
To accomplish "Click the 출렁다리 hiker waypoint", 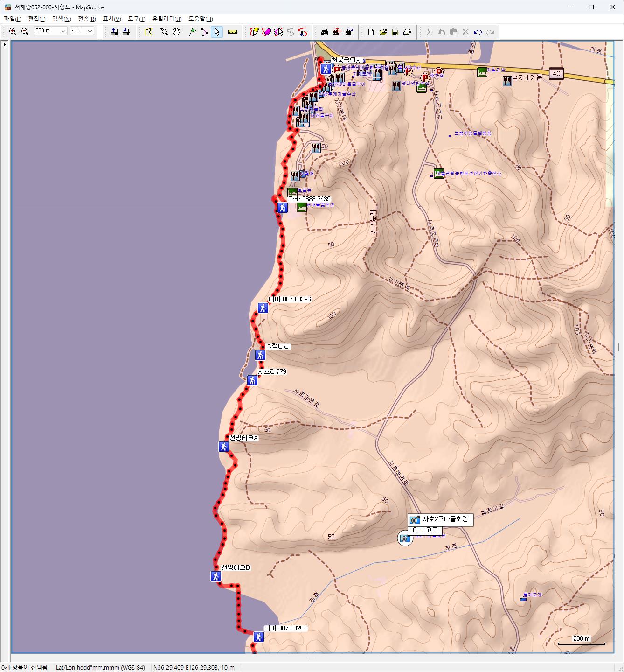I will tap(260, 355).
